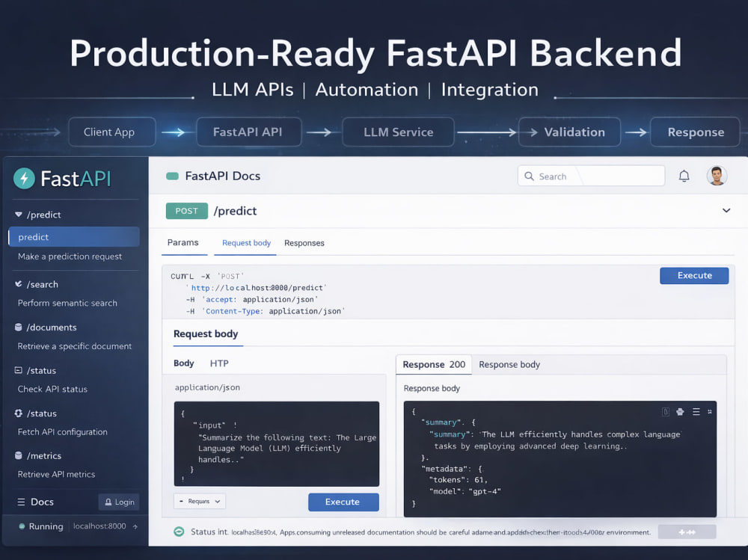Viewport: 748px width, 560px height.
Task: Click "Retrieve a specific document" text
Action: click(74, 346)
